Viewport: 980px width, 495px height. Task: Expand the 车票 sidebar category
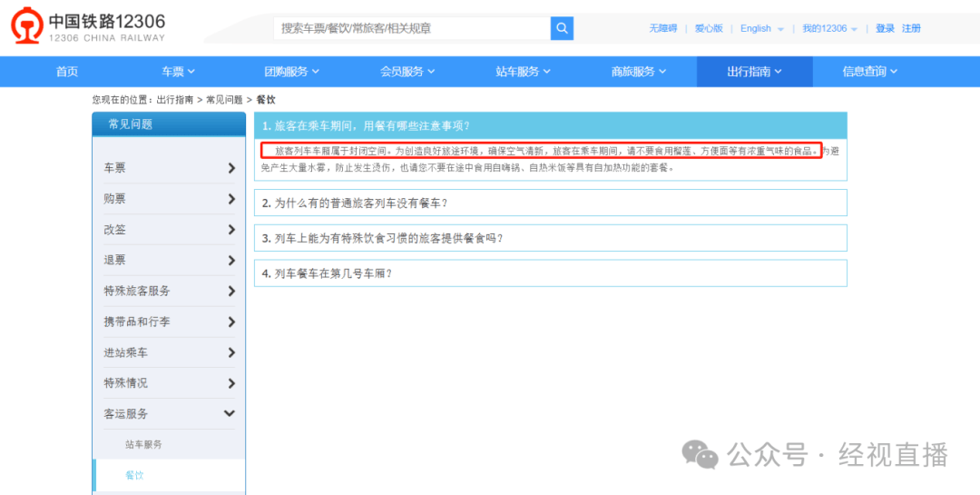click(170, 168)
